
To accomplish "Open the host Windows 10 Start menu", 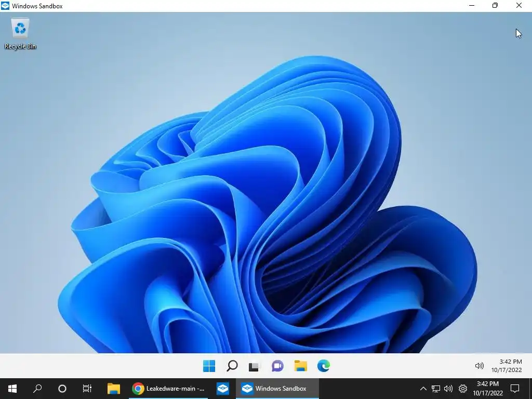I will 12,389.
